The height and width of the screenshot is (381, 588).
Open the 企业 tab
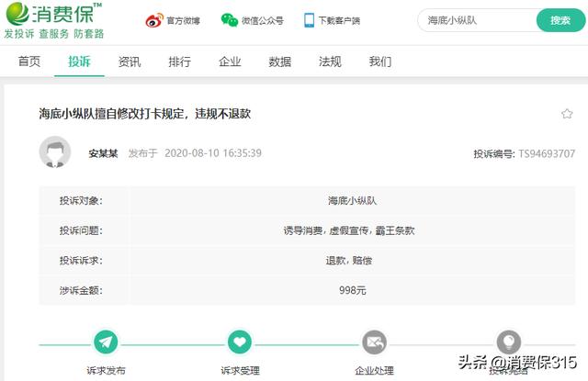[x=230, y=62]
